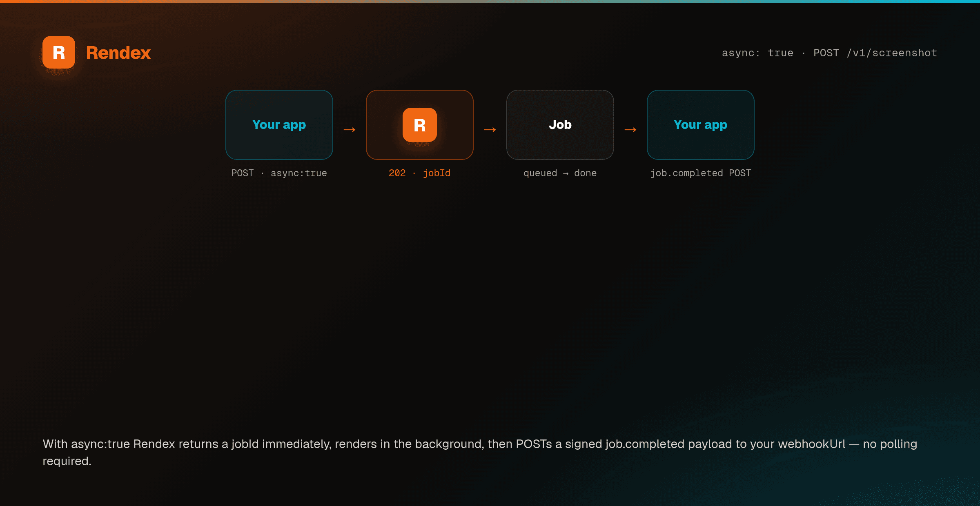Select the first Your app card labeled POST async:true
Screen dimensions: 980x506
pyautogui.click(x=279, y=125)
